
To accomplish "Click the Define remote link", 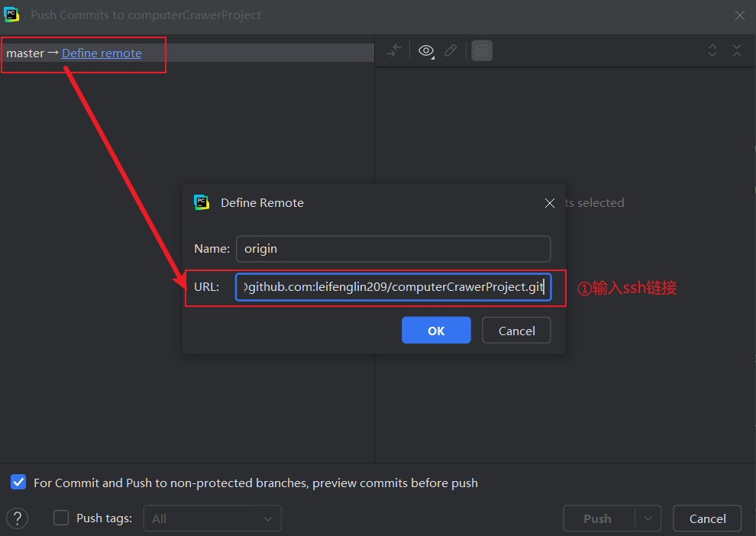I will pos(102,53).
